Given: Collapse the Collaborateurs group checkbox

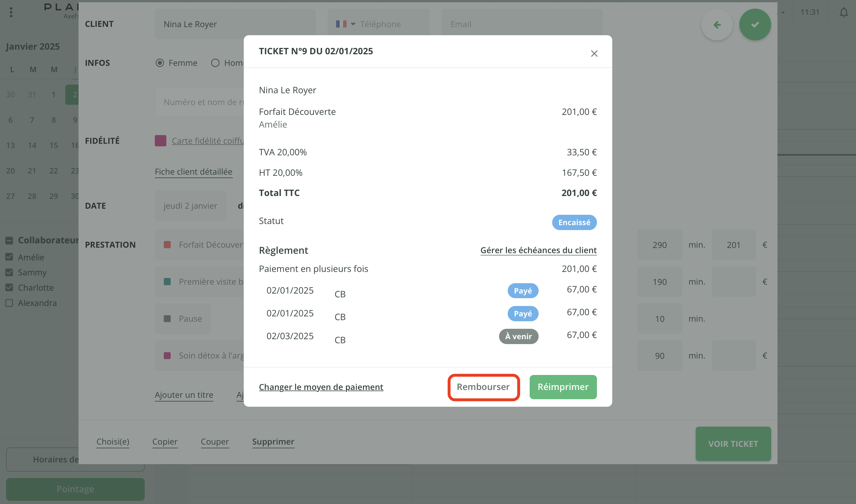Looking at the screenshot, I should (x=9, y=240).
